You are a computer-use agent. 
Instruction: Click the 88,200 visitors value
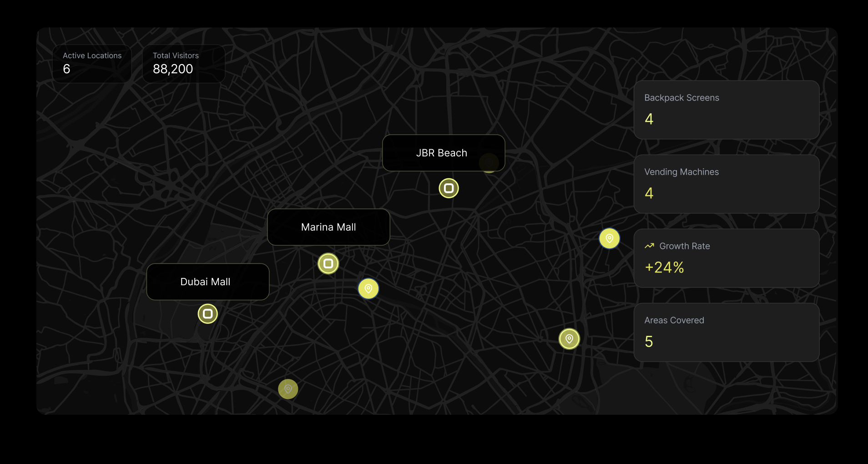tap(173, 69)
